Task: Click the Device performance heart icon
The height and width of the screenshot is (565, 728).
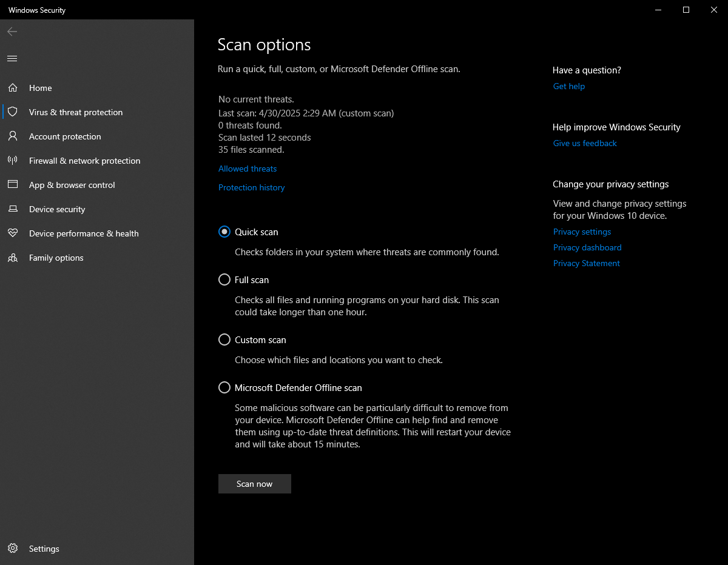Action: (x=12, y=233)
